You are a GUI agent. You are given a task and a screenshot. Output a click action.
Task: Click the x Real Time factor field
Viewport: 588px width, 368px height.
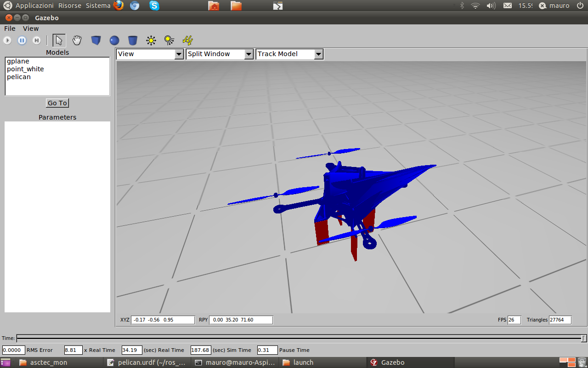click(73, 350)
